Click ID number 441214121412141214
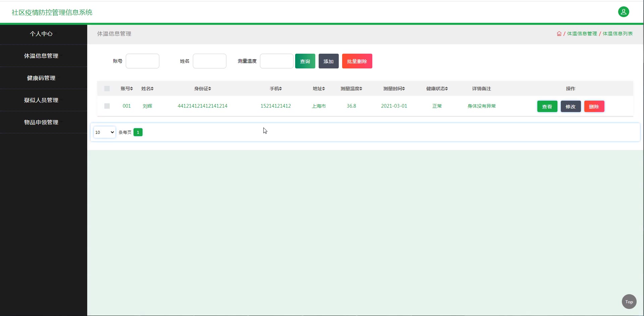Image resolution: width=644 pixels, height=316 pixels. pyautogui.click(x=203, y=106)
